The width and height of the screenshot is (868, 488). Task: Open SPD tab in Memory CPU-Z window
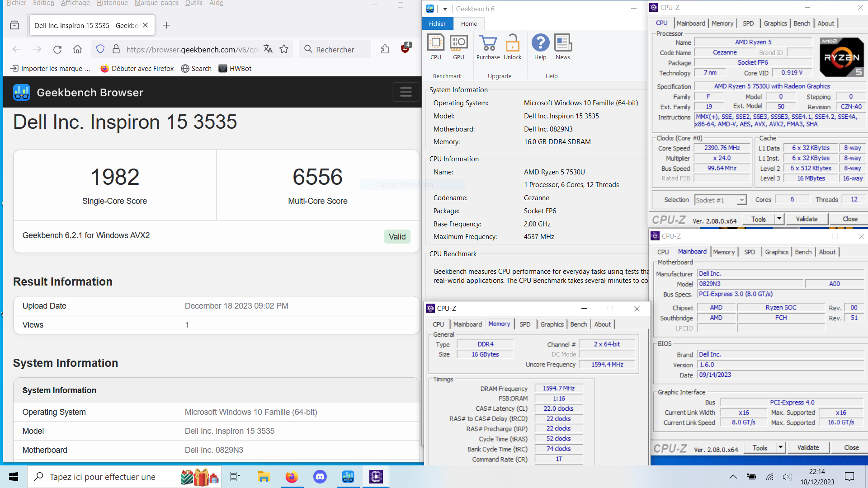(x=524, y=324)
